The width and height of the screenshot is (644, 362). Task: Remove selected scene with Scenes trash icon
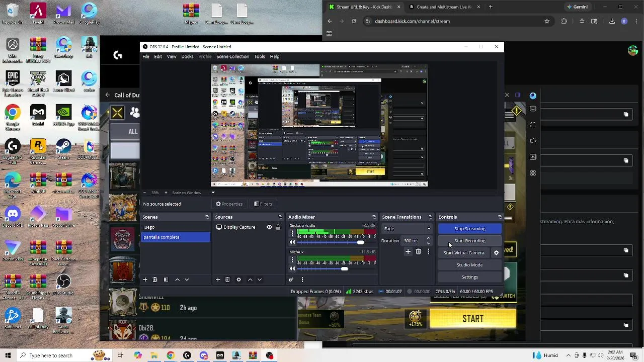[155, 280]
